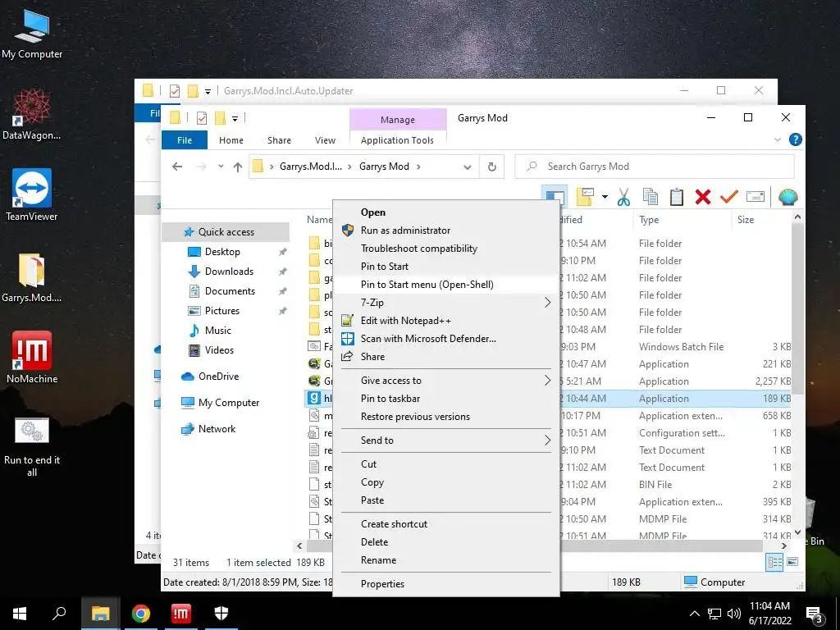
Task: Open the Application Tools tab
Action: click(x=397, y=140)
